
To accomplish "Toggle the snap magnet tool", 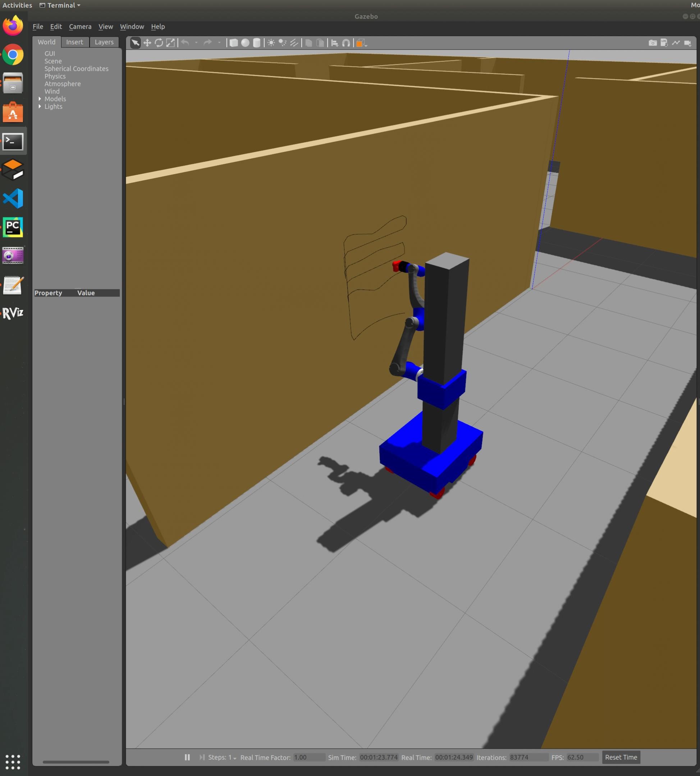I will [346, 43].
